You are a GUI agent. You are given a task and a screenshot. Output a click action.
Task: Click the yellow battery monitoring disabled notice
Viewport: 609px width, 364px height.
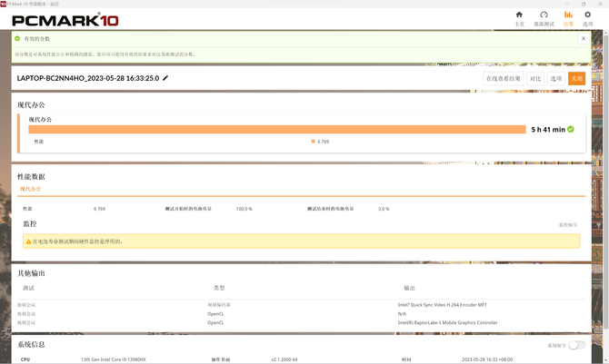302,241
